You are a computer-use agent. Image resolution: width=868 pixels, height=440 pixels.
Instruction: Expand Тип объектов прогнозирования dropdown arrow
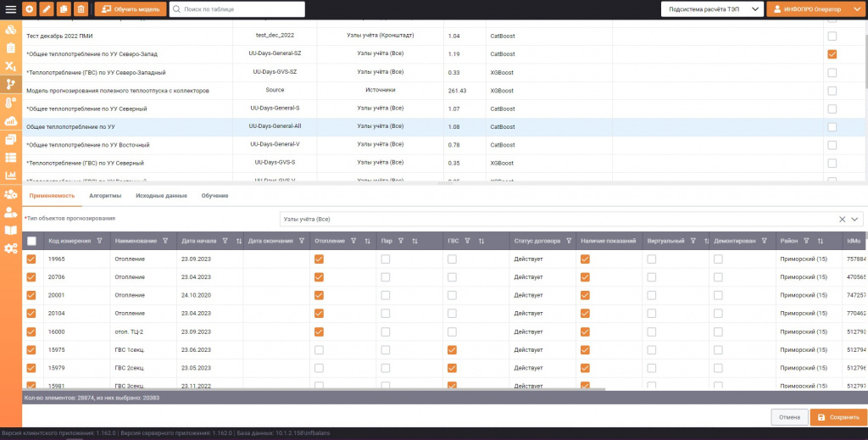(x=854, y=220)
